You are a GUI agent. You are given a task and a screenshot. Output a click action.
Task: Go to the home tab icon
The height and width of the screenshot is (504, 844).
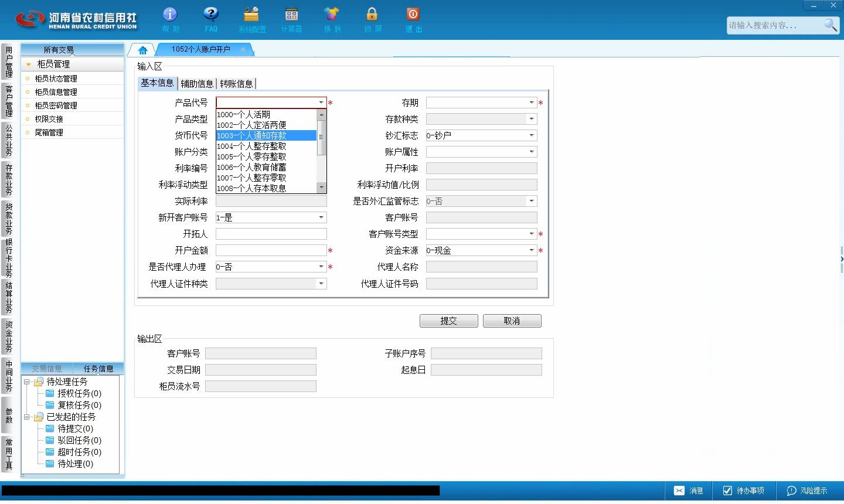[x=142, y=50]
